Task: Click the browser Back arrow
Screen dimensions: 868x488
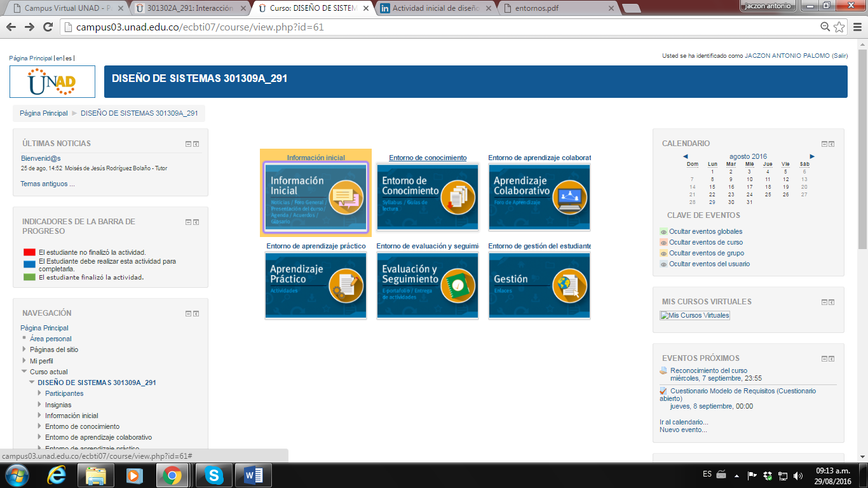Action: 11,27
